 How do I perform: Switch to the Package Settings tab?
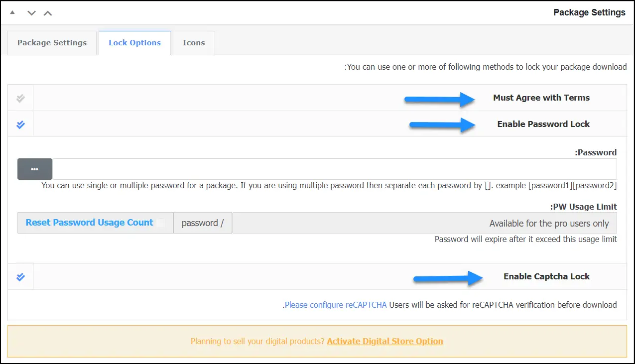click(52, 43)
